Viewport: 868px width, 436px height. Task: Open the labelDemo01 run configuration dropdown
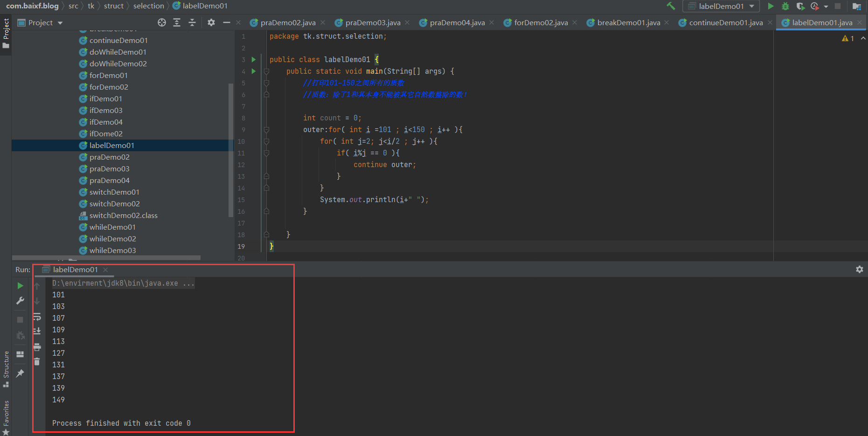click(x=721, y=6)
